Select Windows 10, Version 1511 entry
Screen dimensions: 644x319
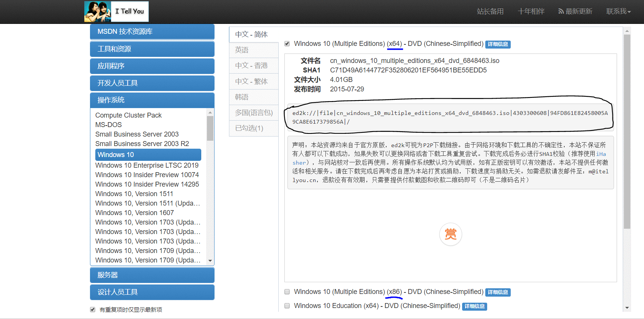(134, 194)
